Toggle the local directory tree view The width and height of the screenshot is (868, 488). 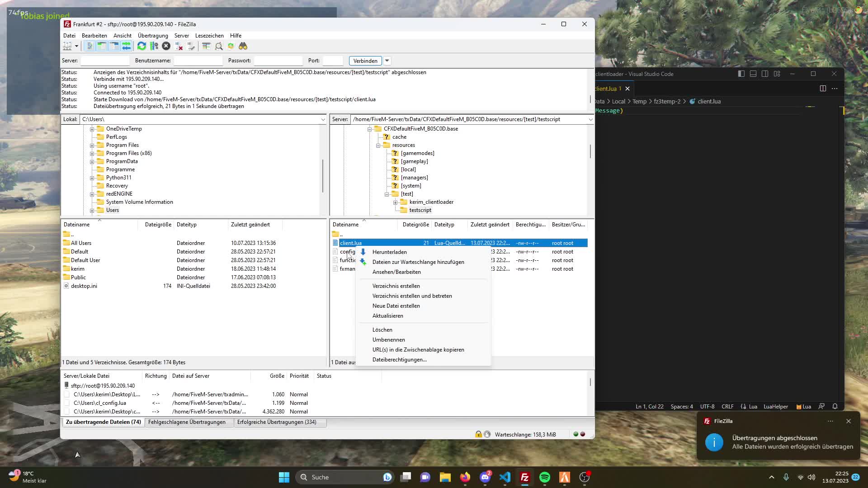point(102,46)
